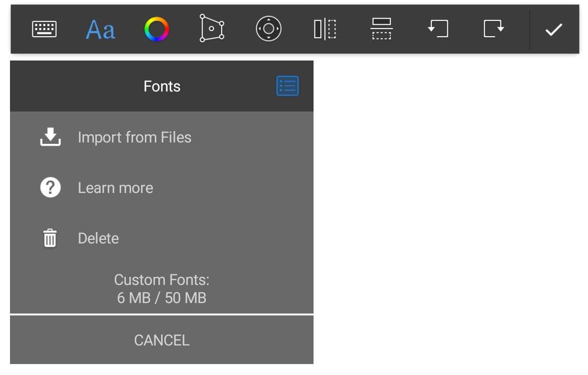Image resolution: width=588 pixels, height=375 pixels.
Task: Rotate clockwise with right-arrow square icon
Action: click(494, 29)
